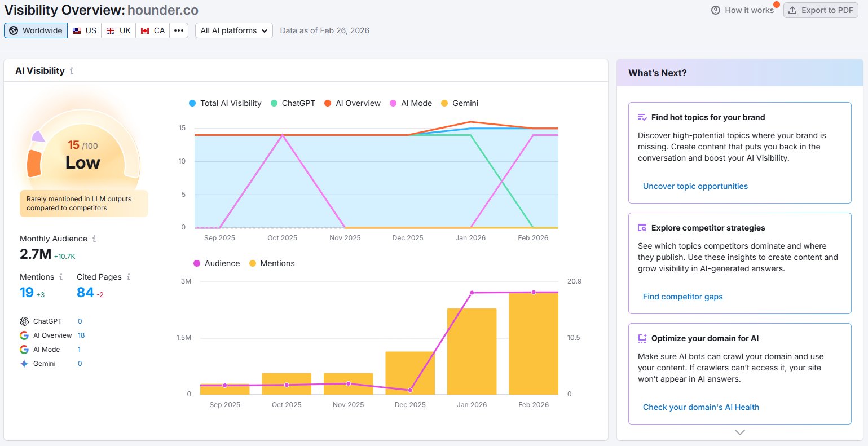Click the Canada flag icon

(x=145, y=30)
